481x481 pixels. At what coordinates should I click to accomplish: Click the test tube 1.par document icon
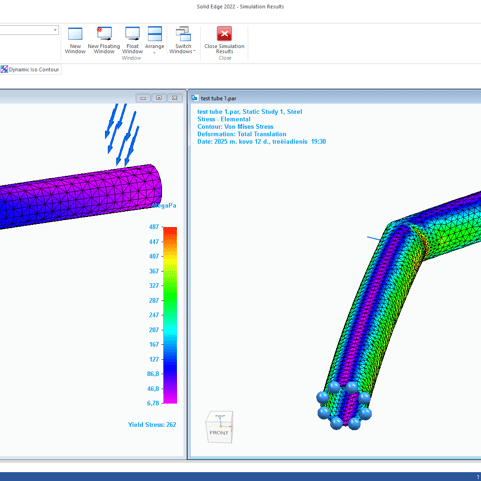194,98
